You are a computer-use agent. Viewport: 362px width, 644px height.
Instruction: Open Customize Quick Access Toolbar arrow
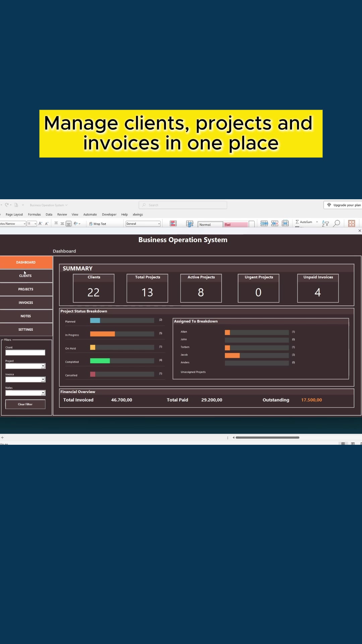point(23,205)
